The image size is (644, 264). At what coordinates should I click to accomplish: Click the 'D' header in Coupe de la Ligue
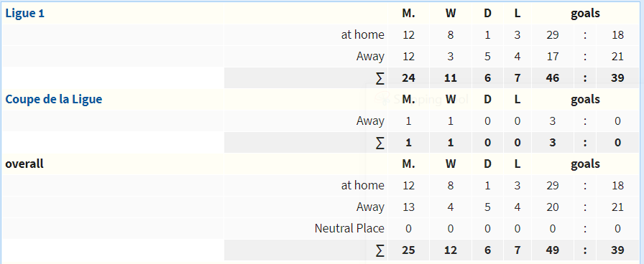click(487, 100)
